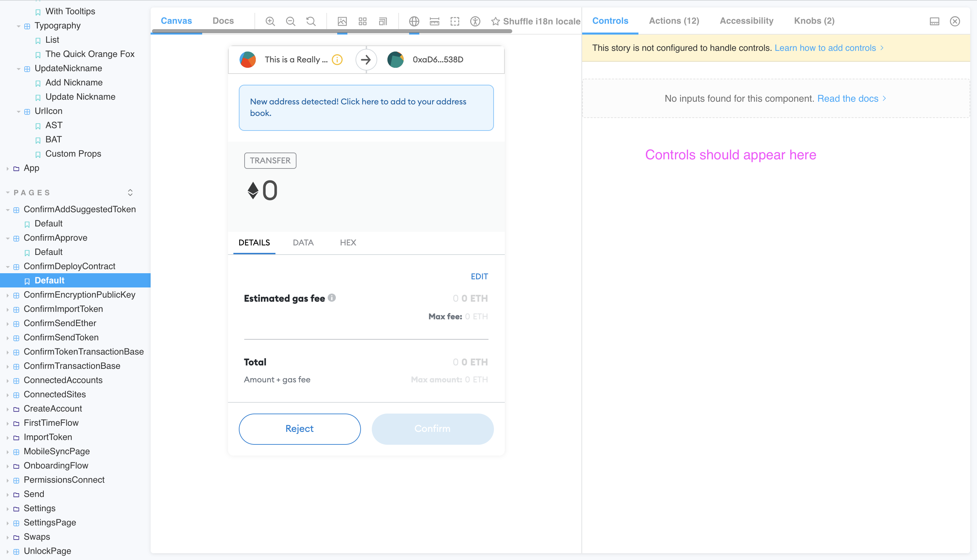This screenshot has width=977, height=560.
Task: Click the Reject button in the story
Action: click(299, 428)
